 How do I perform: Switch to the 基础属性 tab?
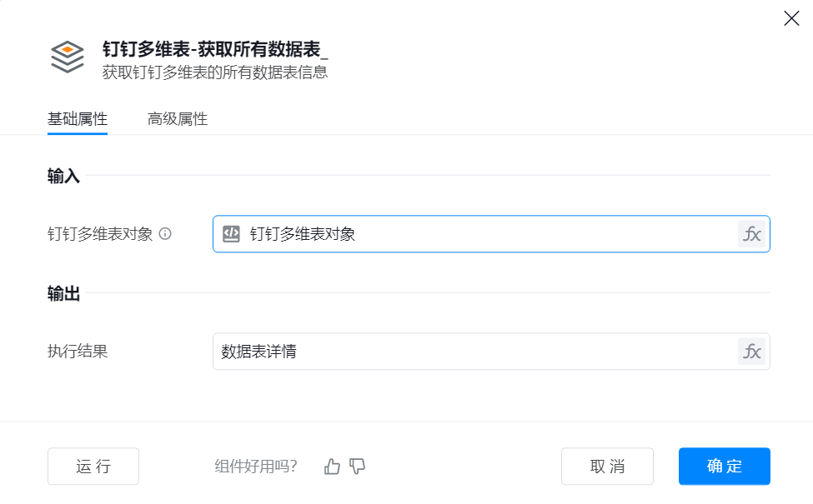[78, 119]
